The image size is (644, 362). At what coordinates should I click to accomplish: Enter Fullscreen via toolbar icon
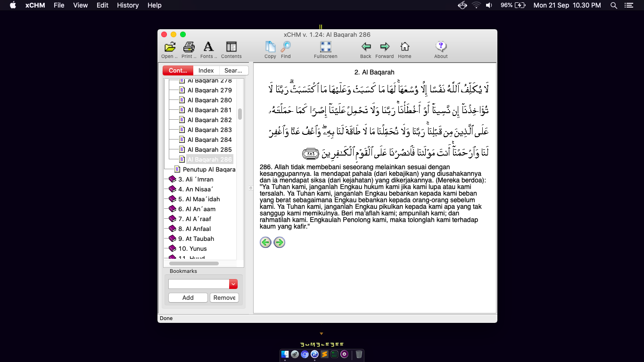[x=326, y=47]
